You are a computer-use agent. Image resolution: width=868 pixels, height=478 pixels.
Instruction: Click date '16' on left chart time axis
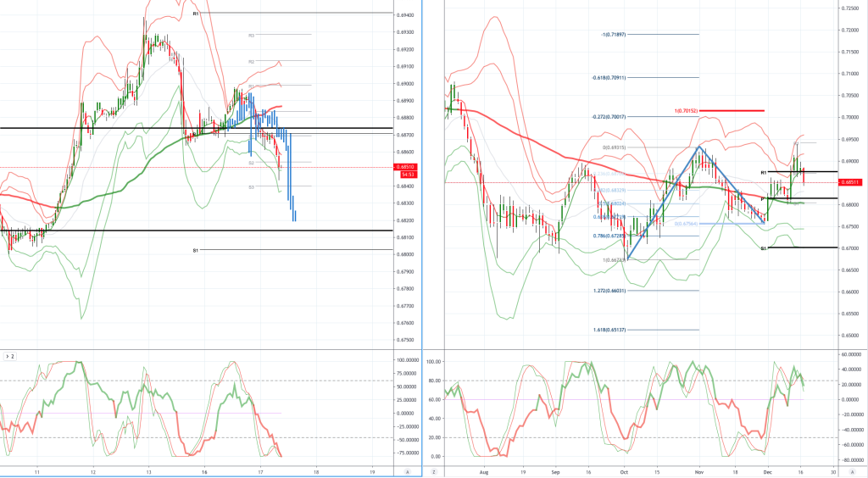point(204,470)
